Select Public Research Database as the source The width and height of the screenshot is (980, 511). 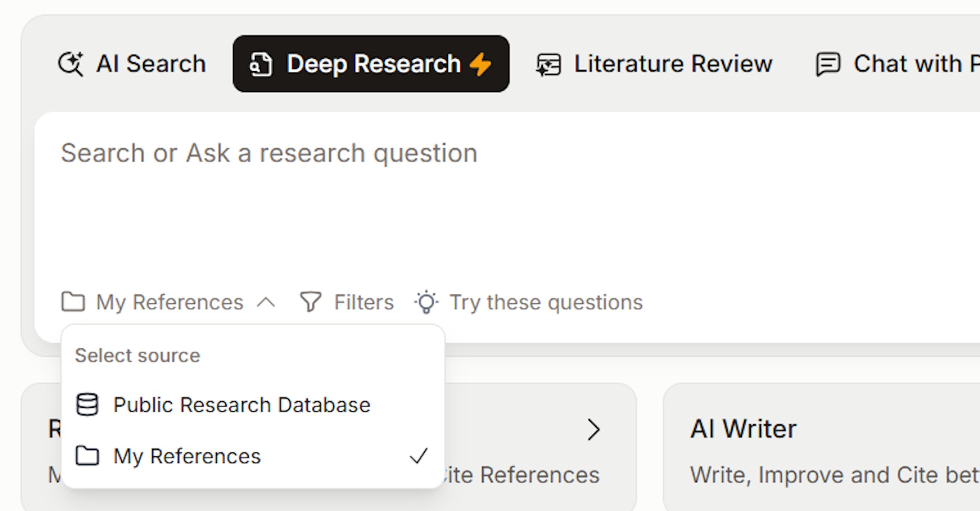[x=242, y=405]
